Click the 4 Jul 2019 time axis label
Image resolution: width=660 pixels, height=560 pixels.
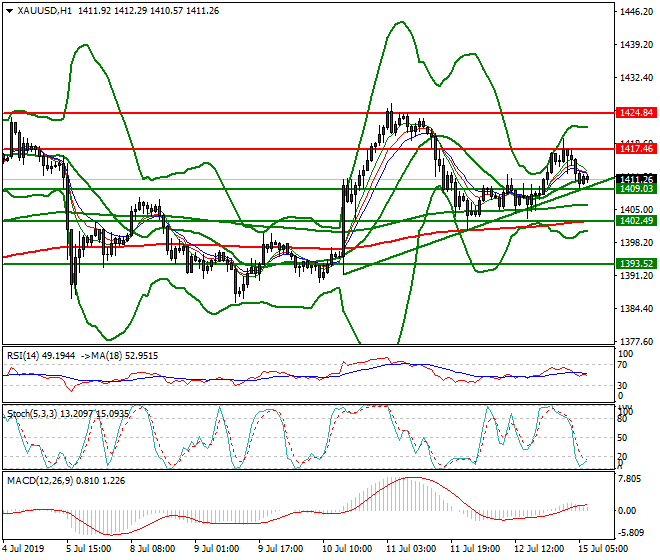pyautogui.click(x=23, y=549)
